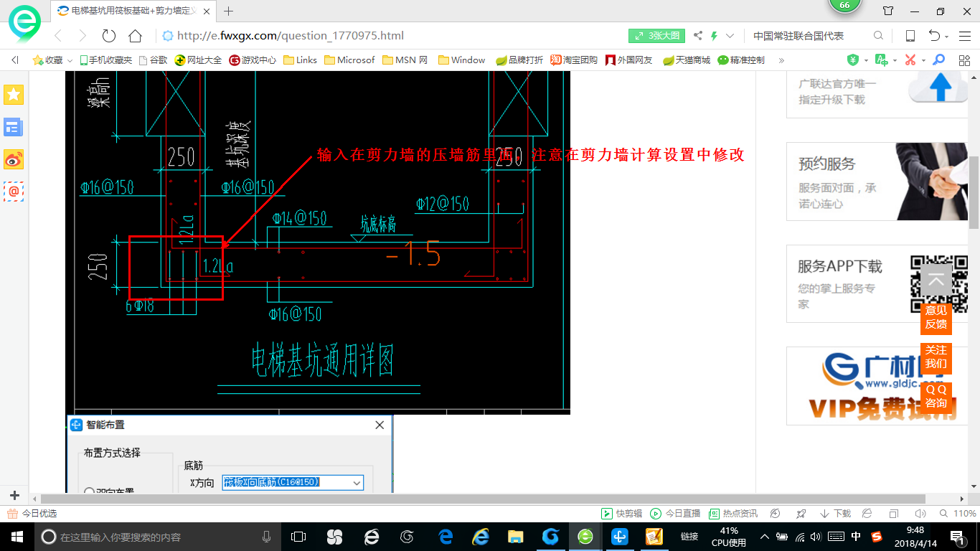Screen dimensions: 980x551
Task: Click 今日优选 in status bar
Action: pos(32,514)
